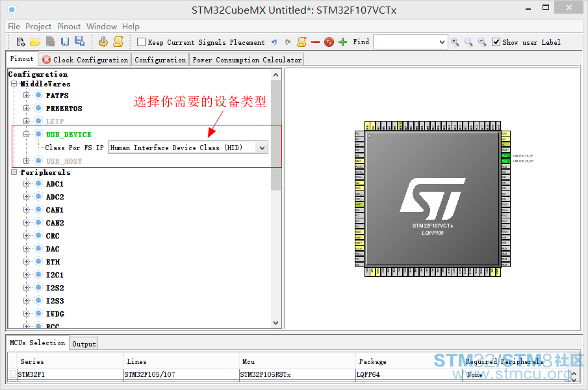Click the Lines column header
Screen dimensions: 588x390
click(x=181, y=361)
